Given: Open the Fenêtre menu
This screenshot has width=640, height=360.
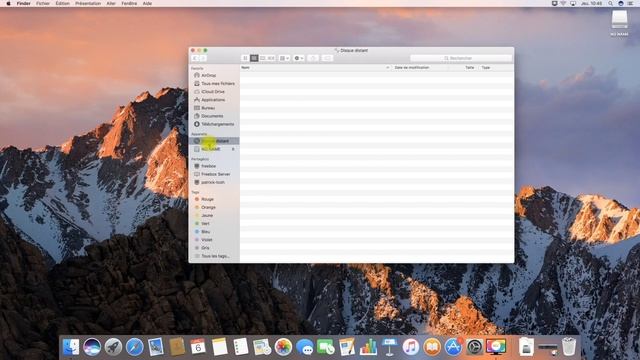Looking at the screenshot, I should coord(129,3).
